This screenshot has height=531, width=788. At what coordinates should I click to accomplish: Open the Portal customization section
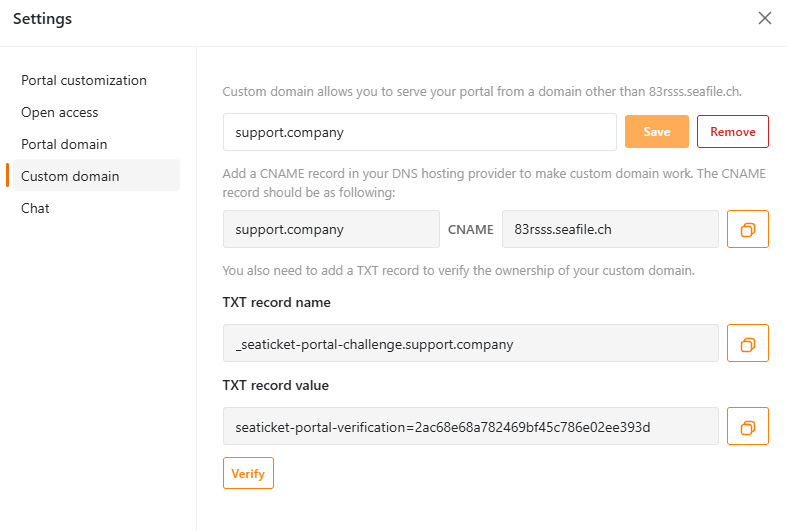point(84,80)
